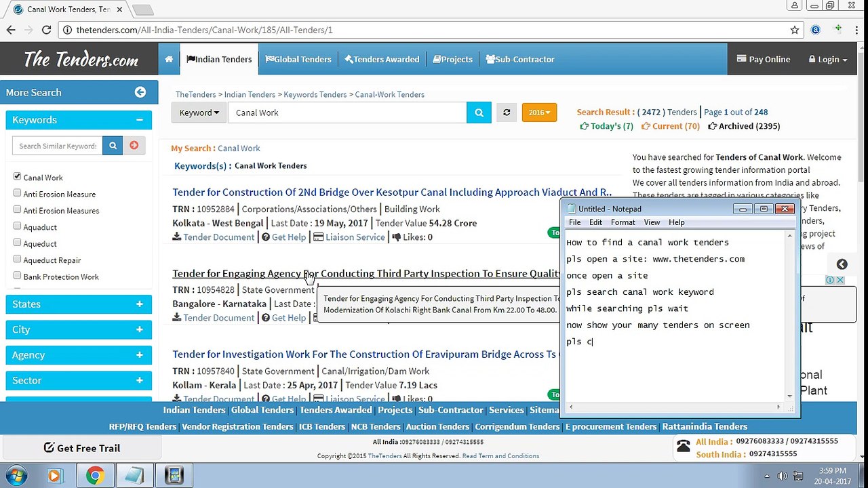Click the Notepad horizontal scrollbar

pyautogui.click(x=674, y=407)
